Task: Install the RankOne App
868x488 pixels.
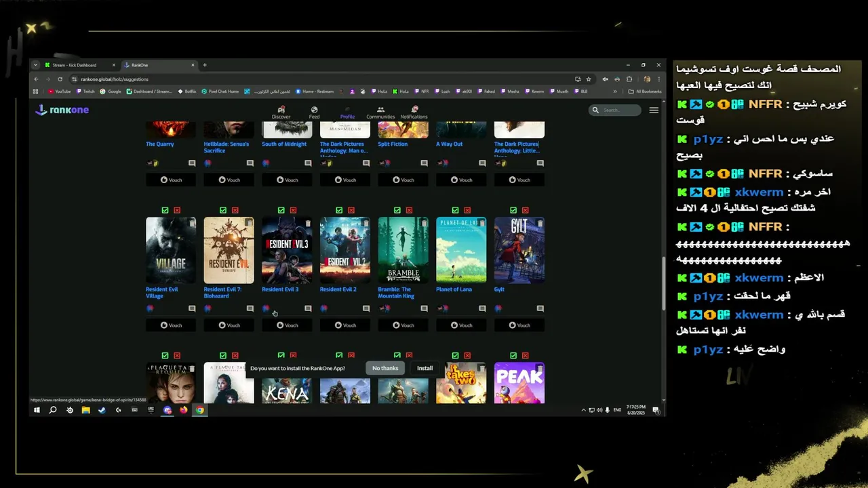Action: 425,368
